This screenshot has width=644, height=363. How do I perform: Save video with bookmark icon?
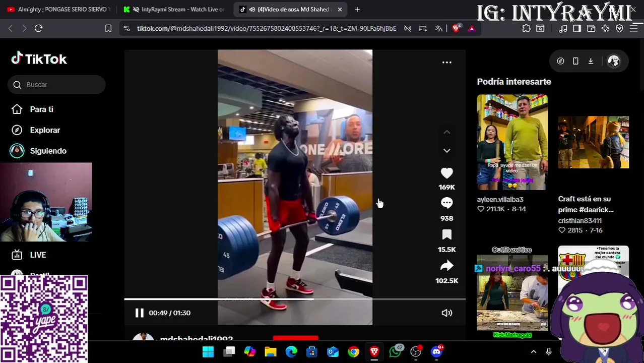point(446,235)
